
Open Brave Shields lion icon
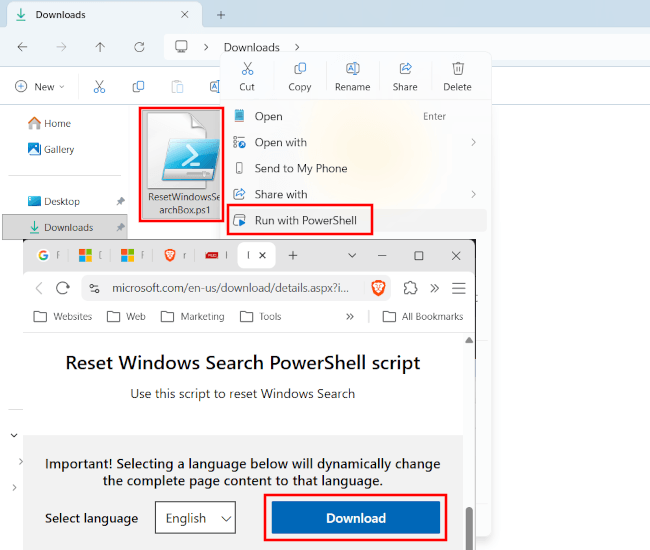tap(378, 288)
